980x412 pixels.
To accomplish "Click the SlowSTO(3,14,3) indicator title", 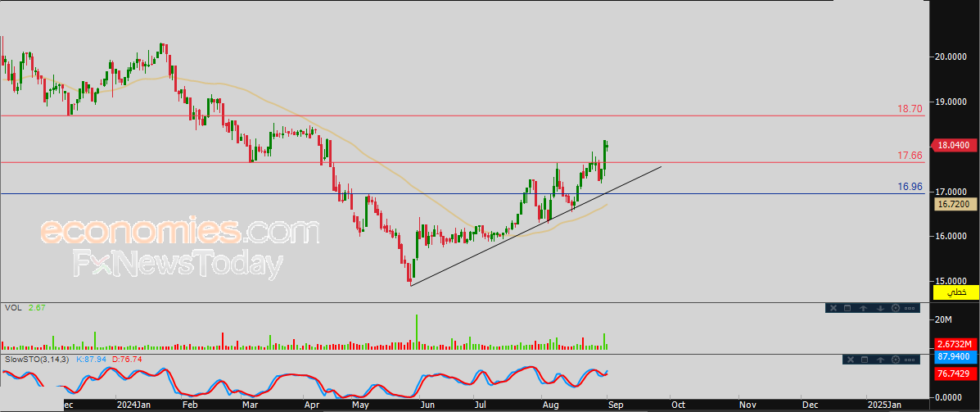I will pyautogui.click(x=36, y=360).
